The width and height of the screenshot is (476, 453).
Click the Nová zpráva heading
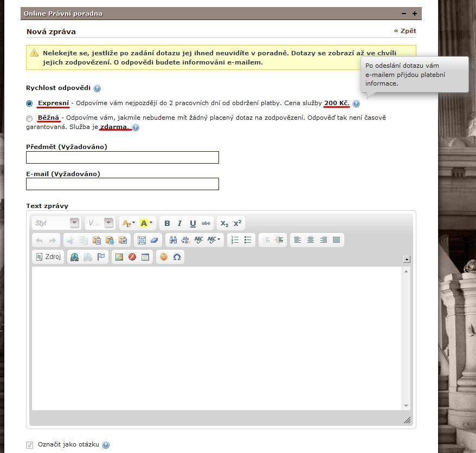pyautogui.click(x=51, y=31)
